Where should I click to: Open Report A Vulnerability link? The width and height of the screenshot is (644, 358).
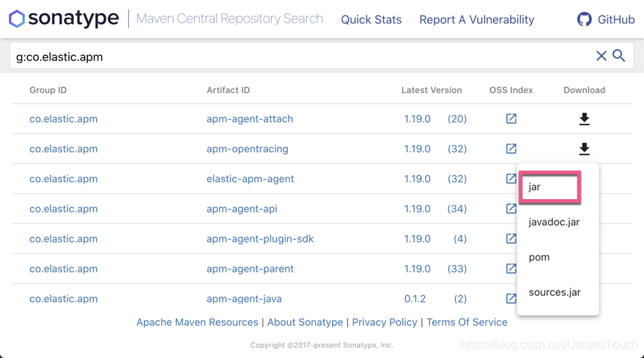(477, 20)
